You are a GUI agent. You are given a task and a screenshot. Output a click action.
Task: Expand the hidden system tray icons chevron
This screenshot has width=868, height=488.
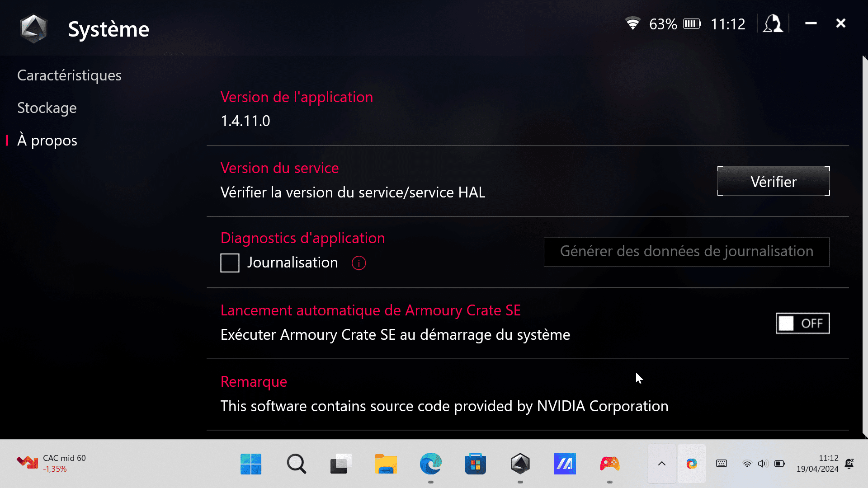pos(661,464)
